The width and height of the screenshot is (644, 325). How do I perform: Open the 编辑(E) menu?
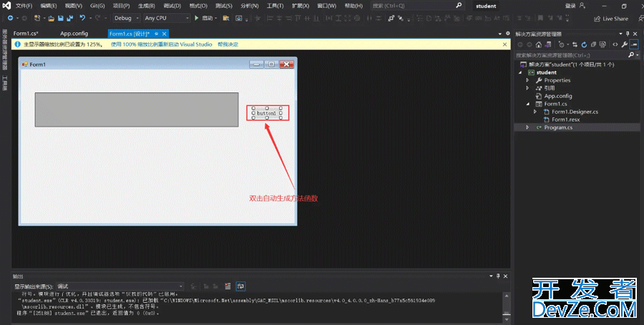[x=49, y=6]
